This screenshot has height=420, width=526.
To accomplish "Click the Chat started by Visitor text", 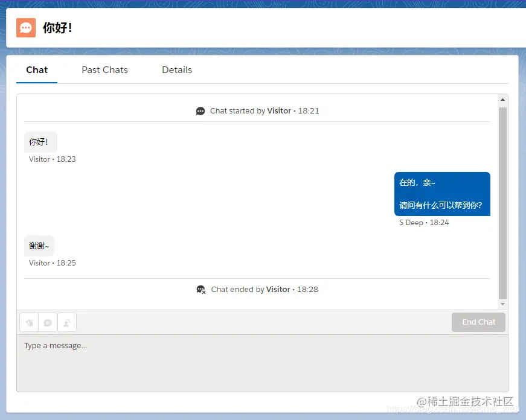I will click(251, 111).
